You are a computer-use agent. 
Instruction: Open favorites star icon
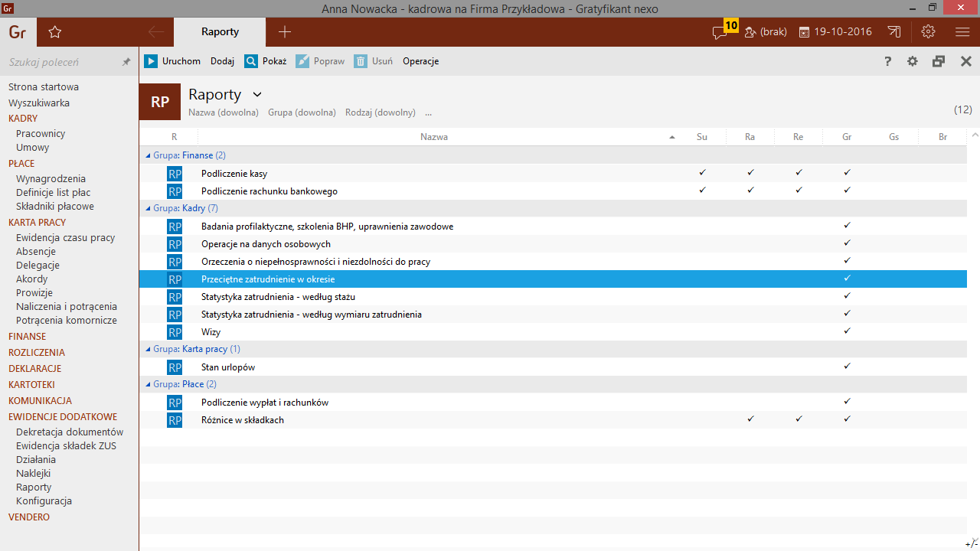(54, 32)
